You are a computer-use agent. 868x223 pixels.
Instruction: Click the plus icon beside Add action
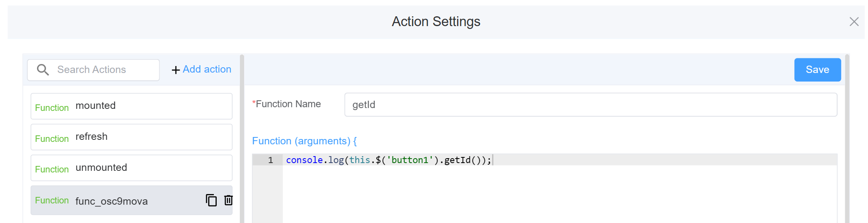(176, 70)
